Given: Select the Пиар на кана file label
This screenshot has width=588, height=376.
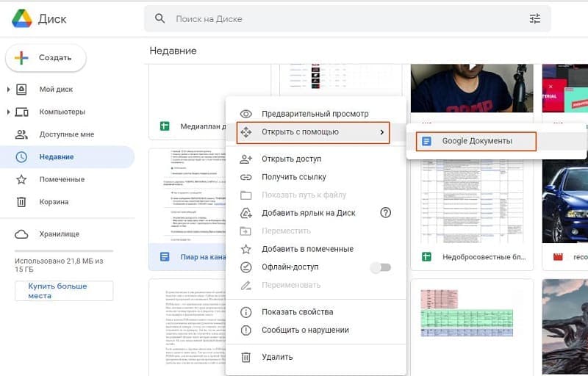Looking at the screenshot, I should click(x=203, y=257).
